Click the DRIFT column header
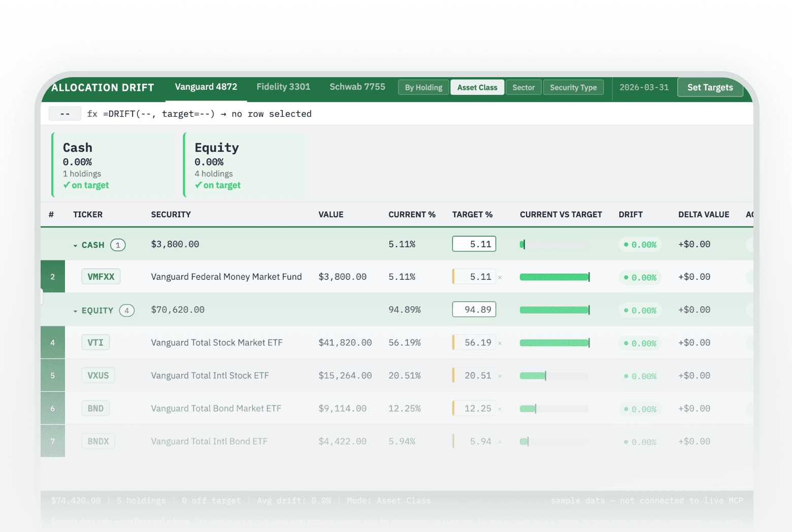The height and width of the screenshot is (532, 792). click(631, 214)
